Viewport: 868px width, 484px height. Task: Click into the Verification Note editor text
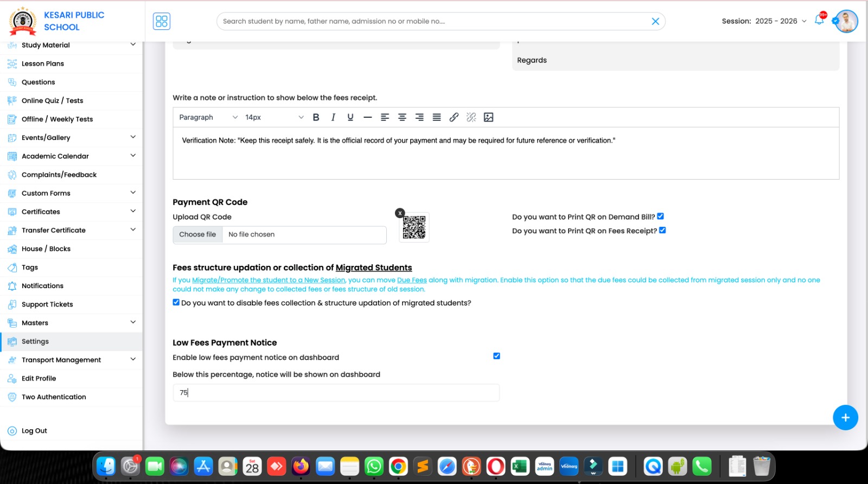399,140
